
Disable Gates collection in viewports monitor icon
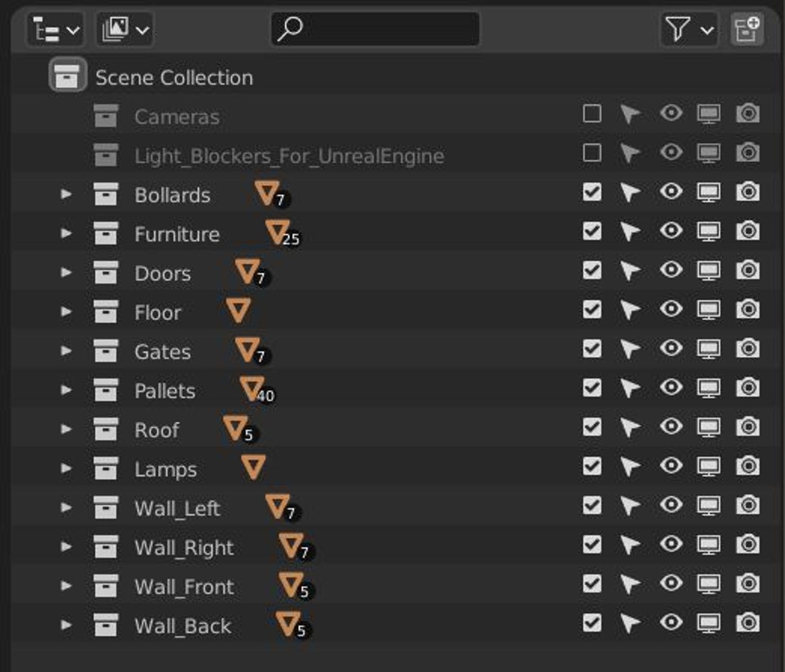tap(708, 349)
